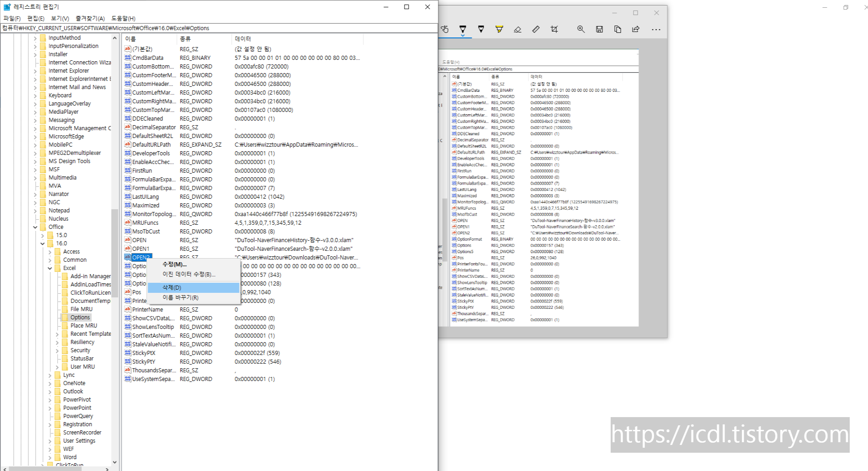Open the 도움말(H) menu
The width and height of the screenshot is (868, 471).
[x=123, y=18]
